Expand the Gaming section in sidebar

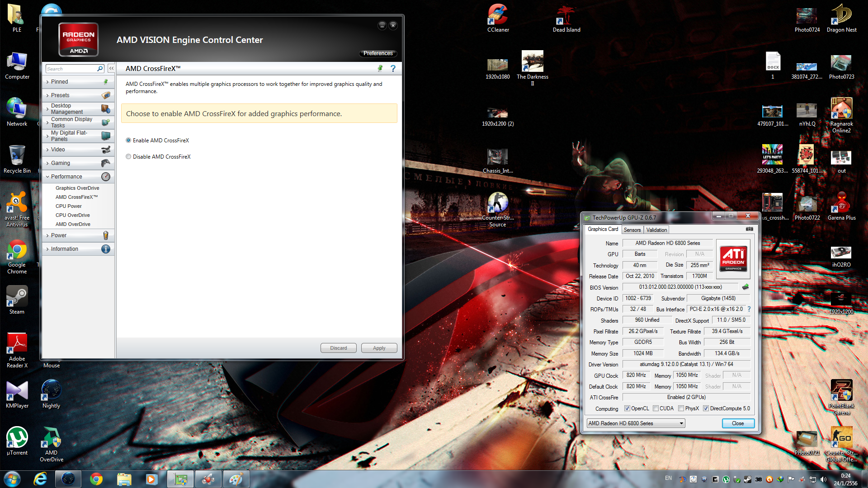[x=61, y=163]
